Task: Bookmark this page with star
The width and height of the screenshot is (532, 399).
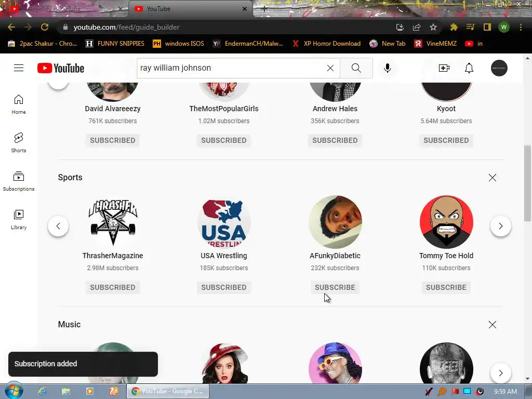Action: (433, 27)
